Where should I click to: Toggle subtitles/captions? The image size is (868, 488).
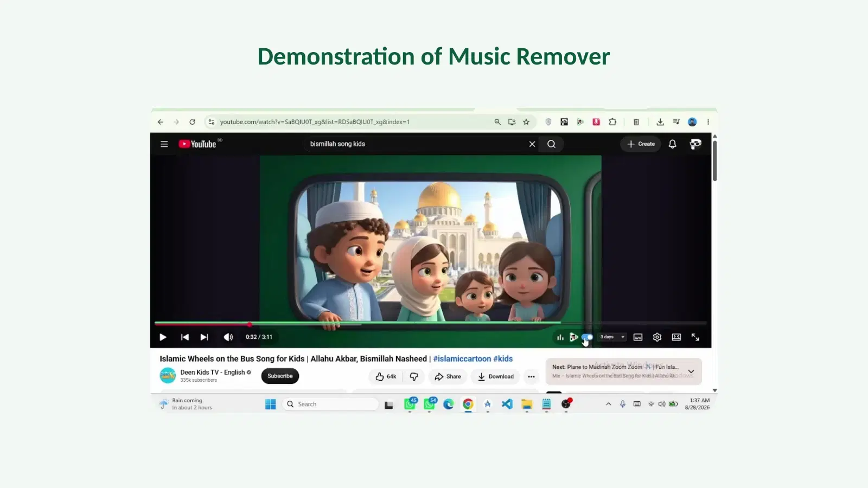tap(638, 337)
